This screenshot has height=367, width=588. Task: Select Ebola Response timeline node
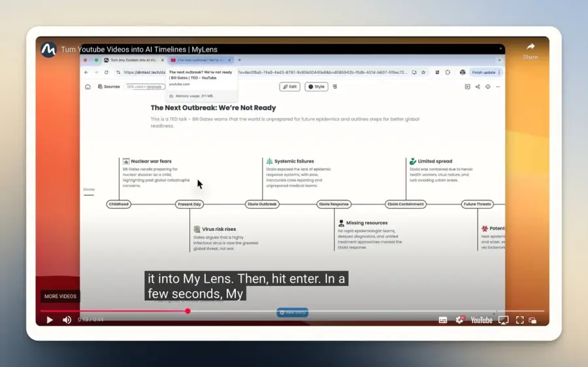coord(334,204)
